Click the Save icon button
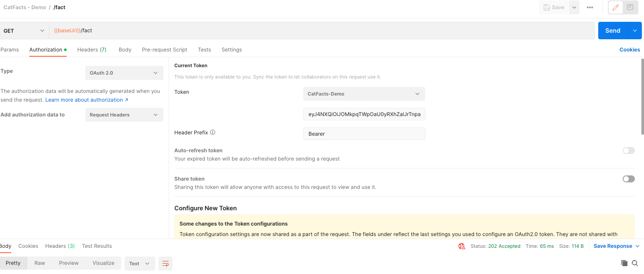The width and height of the screenshot is (644, 274). (554, 7)
